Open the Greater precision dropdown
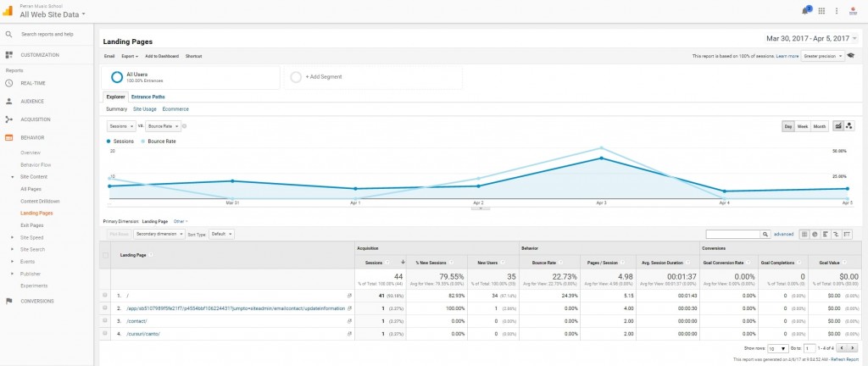This screenshot has width=868, height=366. tap(822, 56)
